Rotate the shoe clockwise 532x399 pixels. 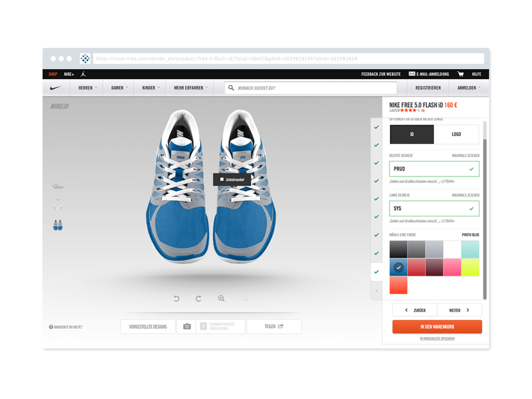pyautogui.click(x=198, y=298)
